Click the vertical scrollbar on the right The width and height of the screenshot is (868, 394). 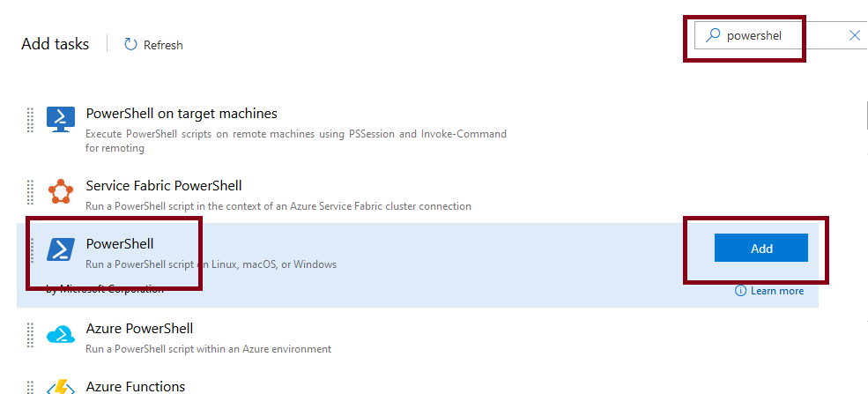tap(864, 115)
